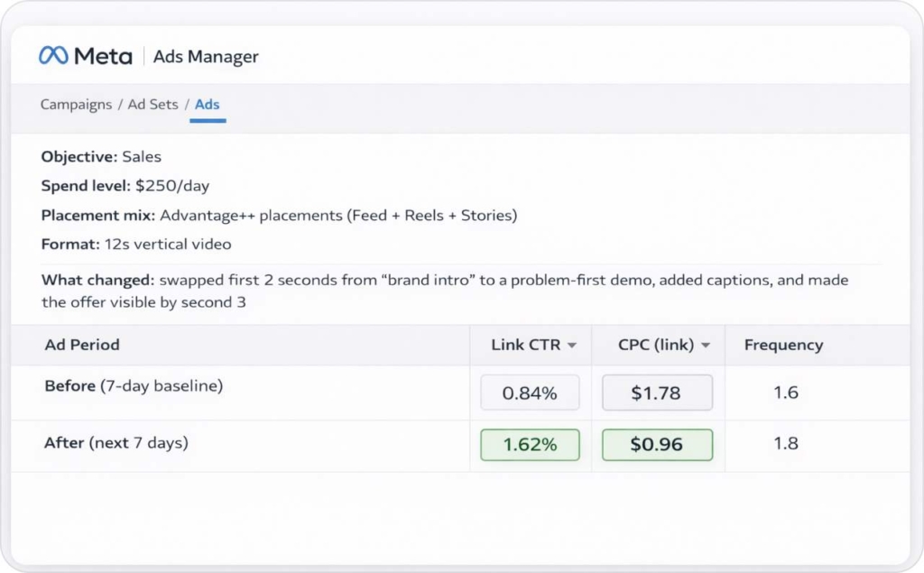
Task: Click the $1.78 baseline CPC cell
Action: click(657, 392)
